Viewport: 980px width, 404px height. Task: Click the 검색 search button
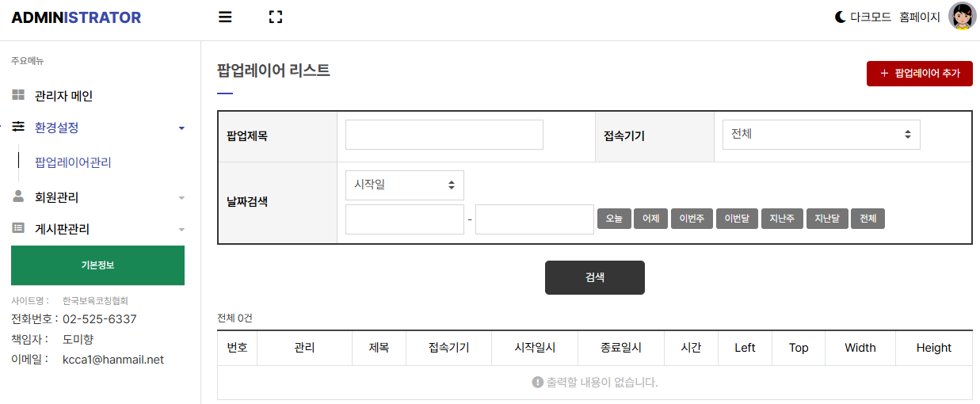point(595,277)
